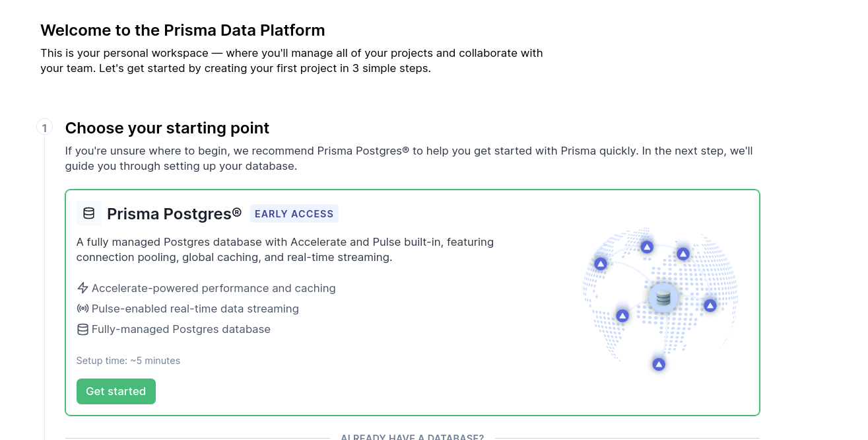This screenshot has height=440, width=868.
Task: Click the Prisma marker directly above rightmost marker
Action: coord(683,254)
